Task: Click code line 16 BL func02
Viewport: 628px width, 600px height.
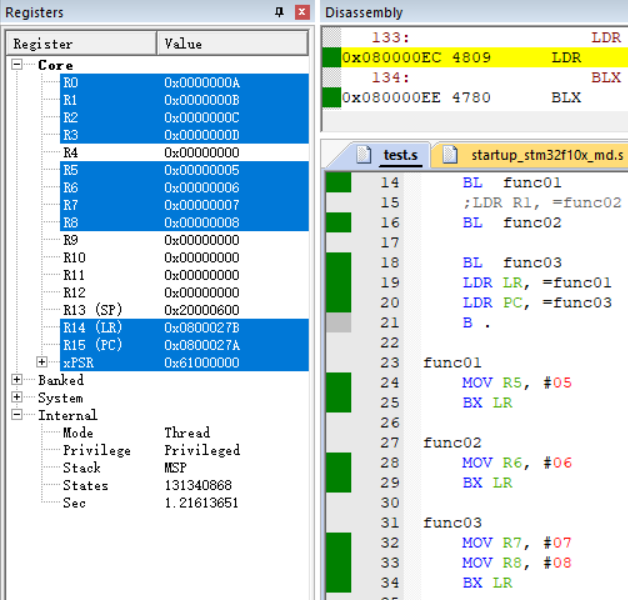Action: 512,223
